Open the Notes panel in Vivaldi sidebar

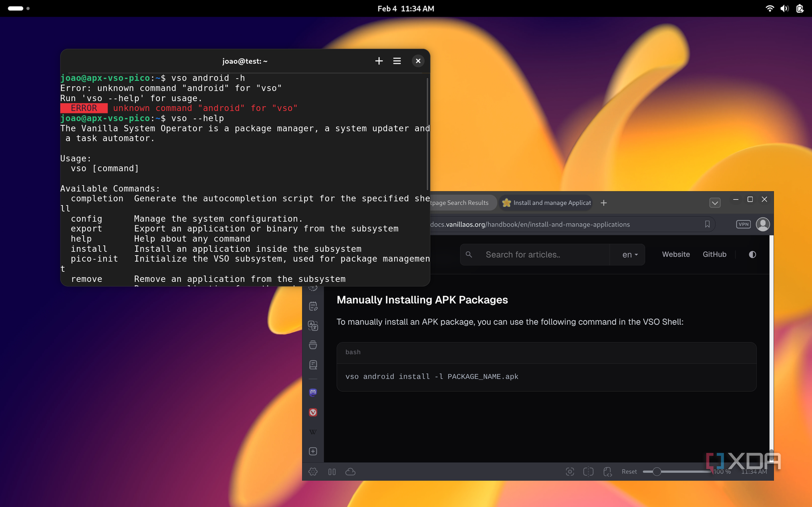pos(312,306)
